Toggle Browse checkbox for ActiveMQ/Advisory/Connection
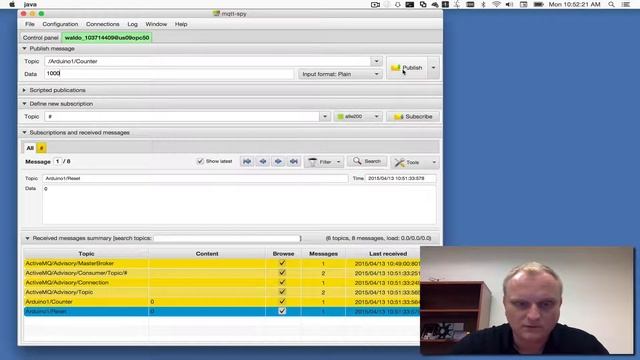 click(282, 282)
